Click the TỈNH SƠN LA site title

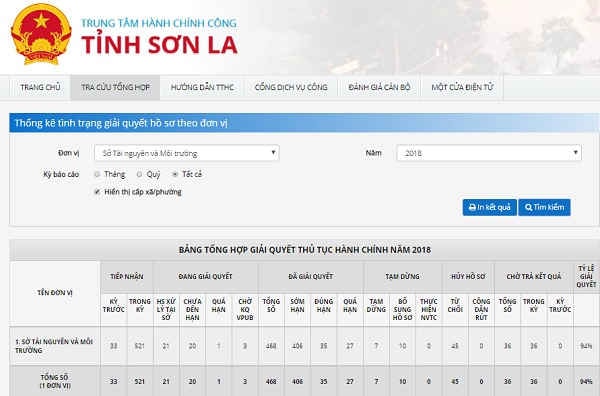coord(159,44)
